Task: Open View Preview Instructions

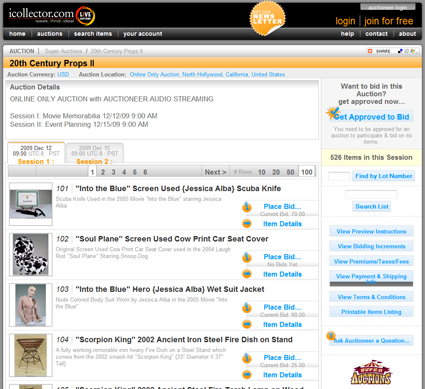Action: pyautogui.click(x=371, y=231)
